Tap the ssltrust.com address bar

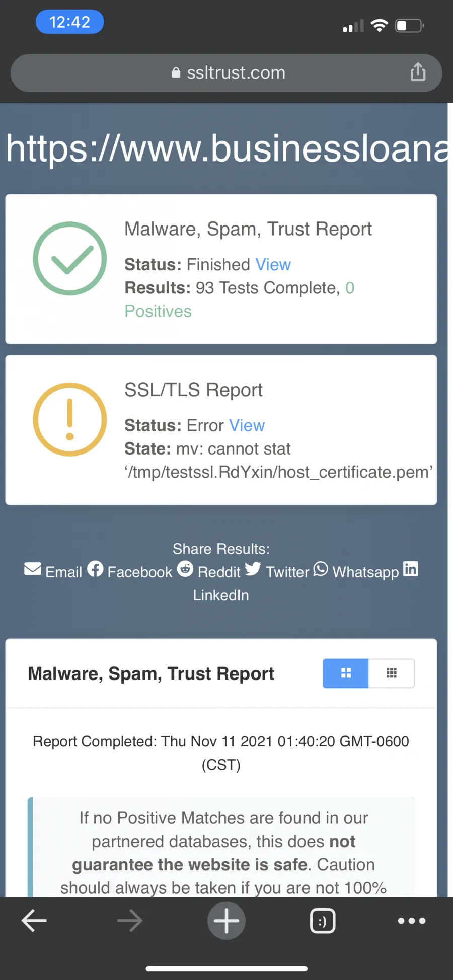[226, 72]
